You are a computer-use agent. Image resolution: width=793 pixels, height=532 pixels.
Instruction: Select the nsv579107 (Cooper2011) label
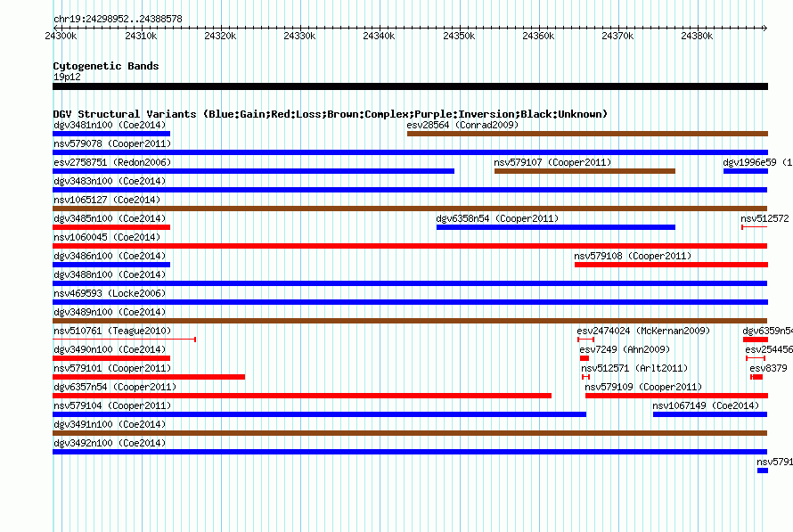(552, 162)
